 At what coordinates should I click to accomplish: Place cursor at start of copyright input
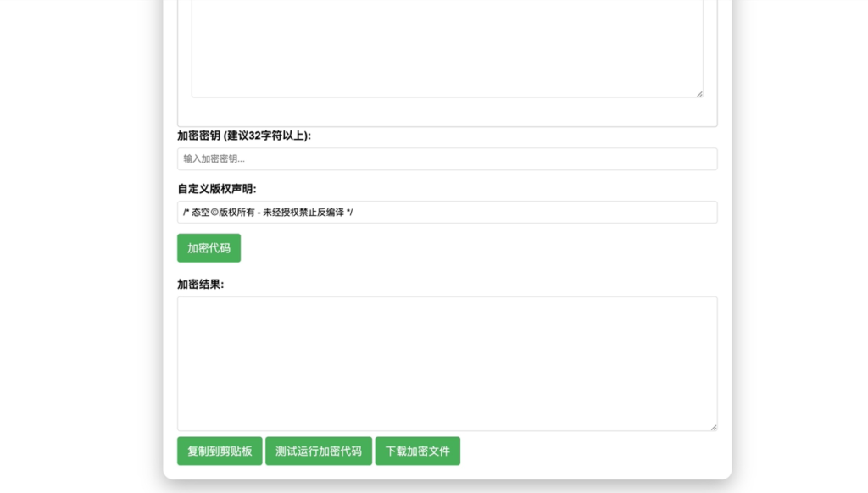click(x=182, y=212)
